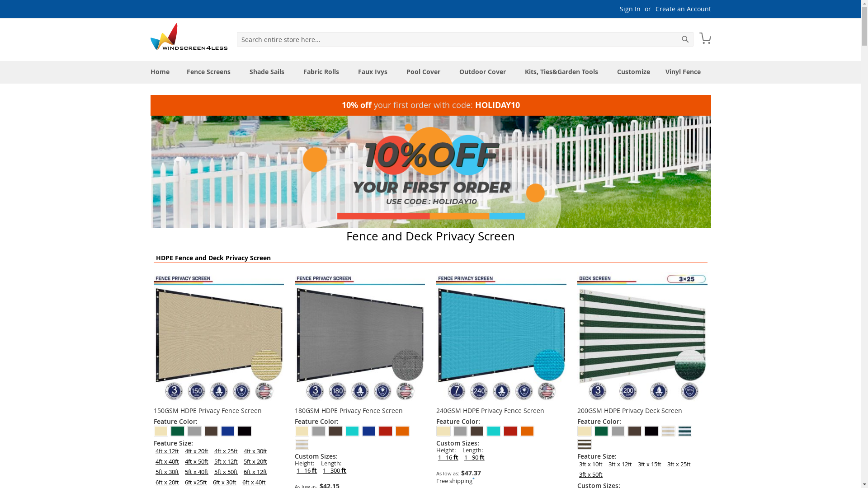Viewport: 868px width, 488px height.
Task: Pick gray color for 150GSM screen
Action: pos(194,431)
